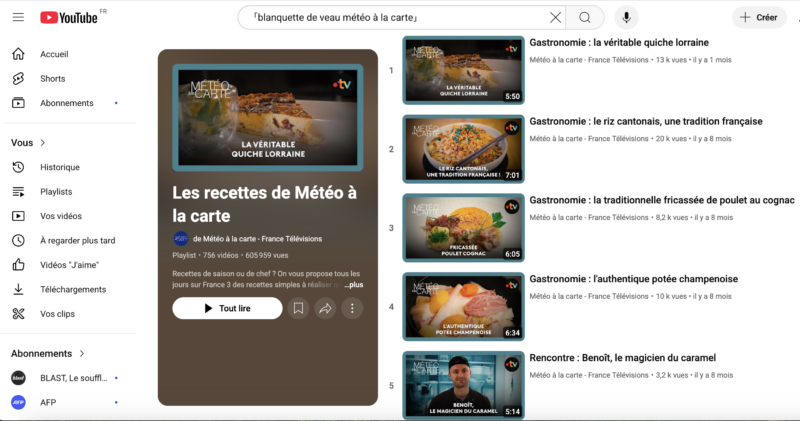Clear the search box text
The image size is (800, 421).
(x=555, y=18)
